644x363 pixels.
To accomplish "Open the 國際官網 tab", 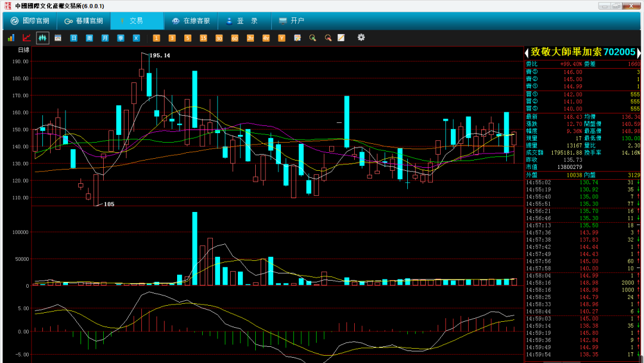I will pyautogui.click(x=30, y=21).
